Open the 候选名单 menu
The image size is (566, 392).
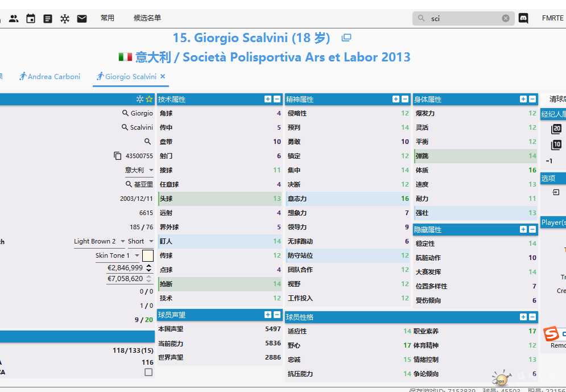pos(147,18)
